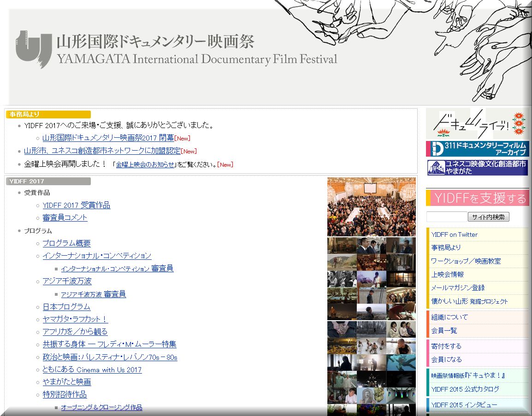Open the 金曜上映会のお知らせ link

[145, 164]
